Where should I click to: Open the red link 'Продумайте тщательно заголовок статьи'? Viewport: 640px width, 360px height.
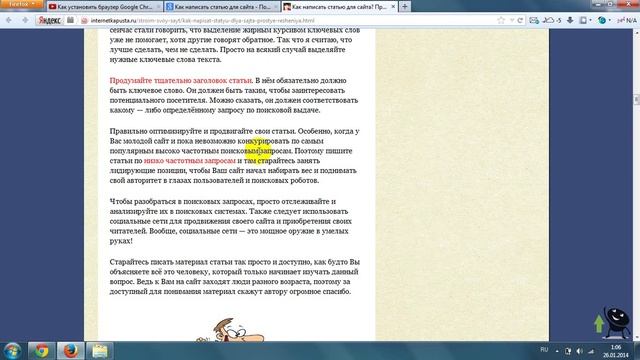181,80
